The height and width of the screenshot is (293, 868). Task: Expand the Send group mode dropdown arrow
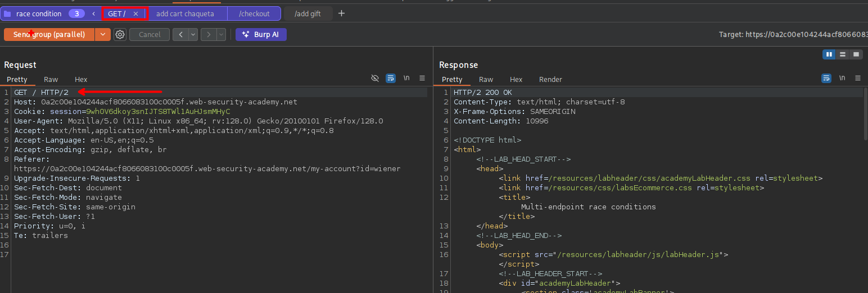point(102,35)
